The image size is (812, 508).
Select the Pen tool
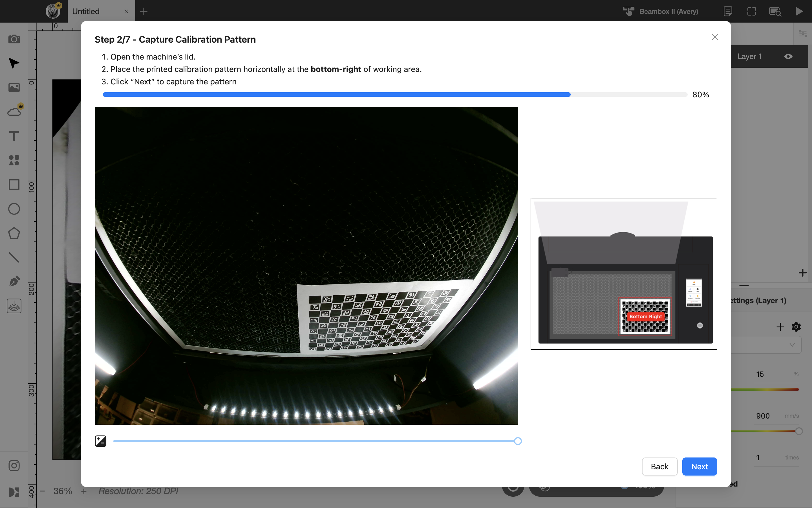[14, 282]
